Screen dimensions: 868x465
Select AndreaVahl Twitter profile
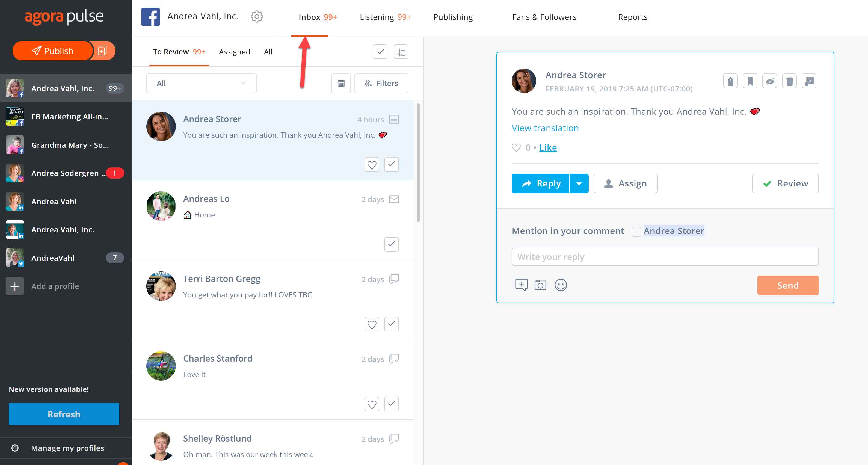pyautogui.click(x=66, y=258)
